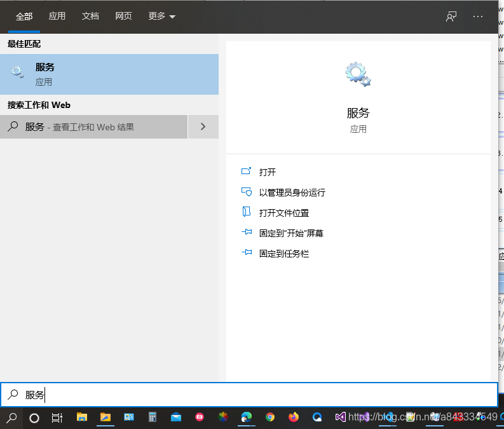Open the Mail app on taskbar

tap(176, 417)
